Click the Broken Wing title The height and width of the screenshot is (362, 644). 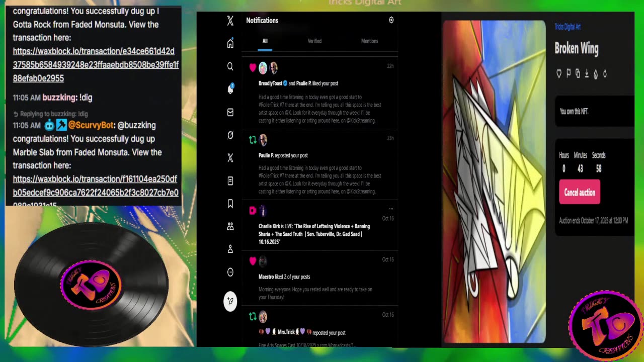pyautogui.click(x=577, y=48)
